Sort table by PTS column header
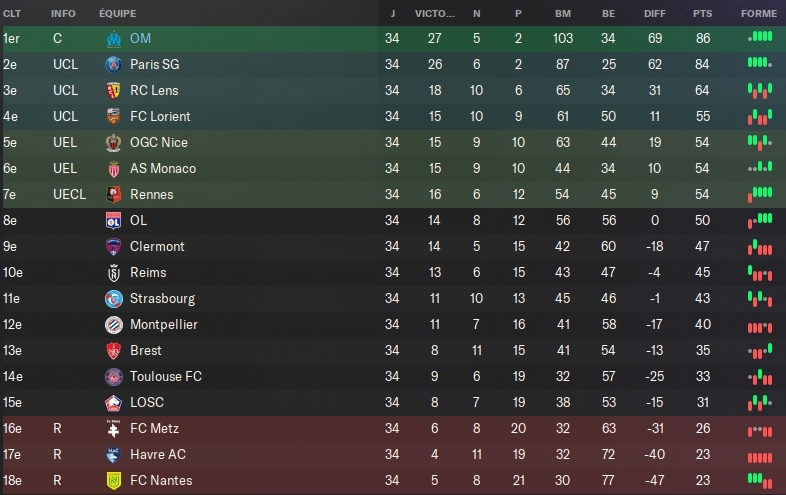Image resolution: width=786 pixels, height=495 pixels. [x=703, y=14]
